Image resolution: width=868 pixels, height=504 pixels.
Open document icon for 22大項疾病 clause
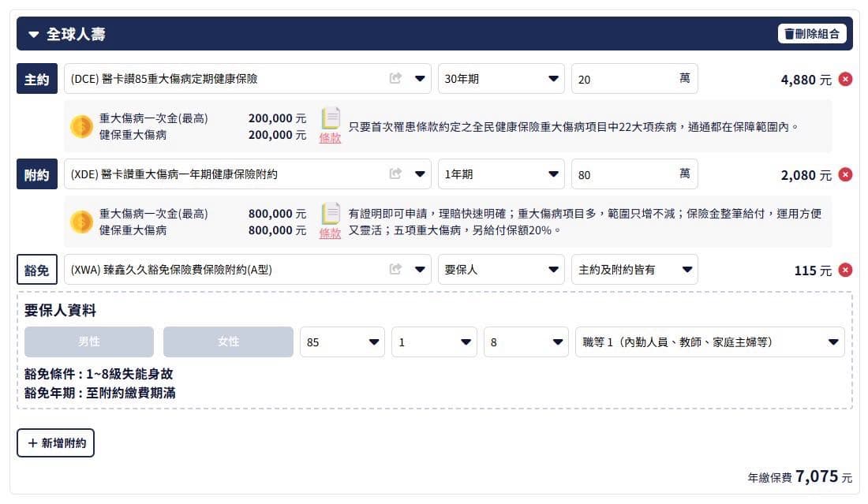pyautogui.click(x=331, y=118)
